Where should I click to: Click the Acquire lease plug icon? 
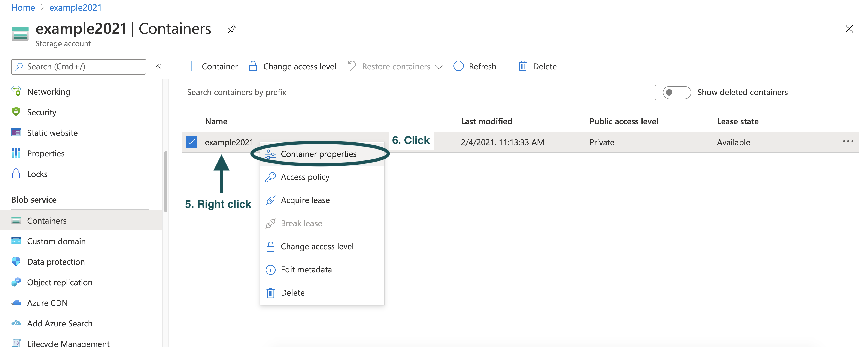(x=270, y=200)
